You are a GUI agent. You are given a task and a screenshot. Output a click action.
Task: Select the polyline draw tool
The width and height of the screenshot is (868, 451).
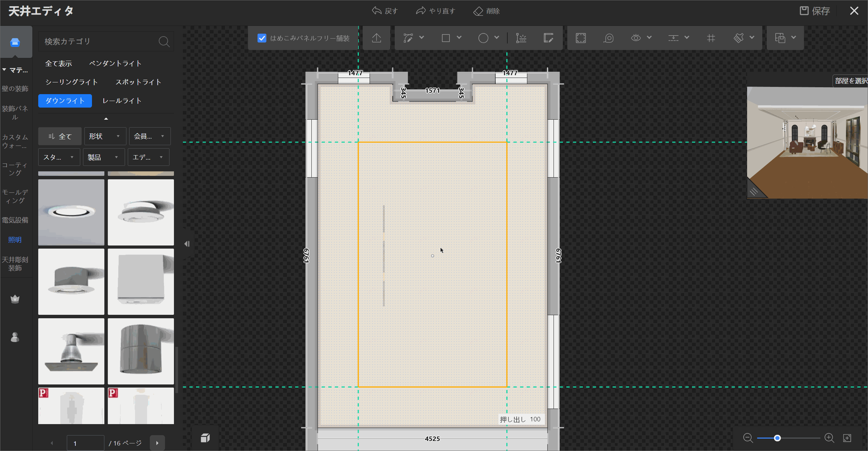point(408,38)
